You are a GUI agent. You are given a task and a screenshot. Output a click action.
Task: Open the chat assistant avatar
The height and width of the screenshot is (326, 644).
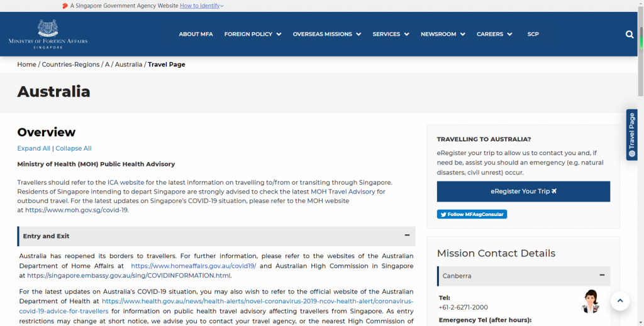591,302
